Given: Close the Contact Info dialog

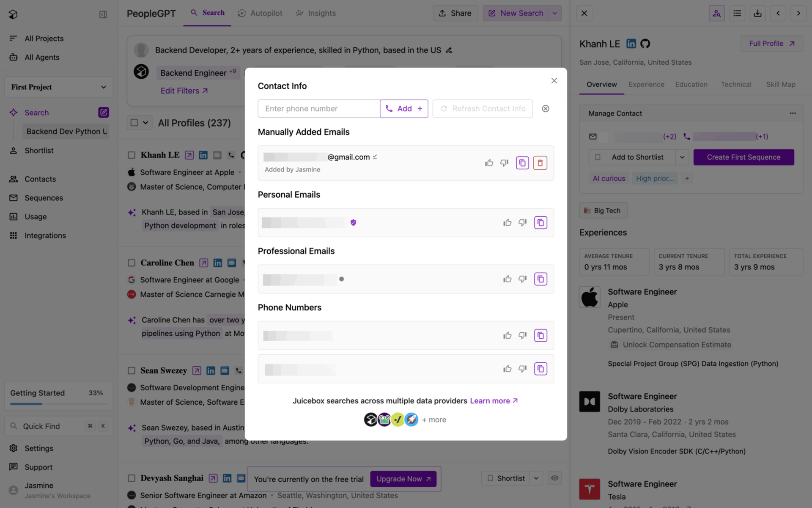Looking at the screenshot, I should pyautogui.click(x=554, y=80).
